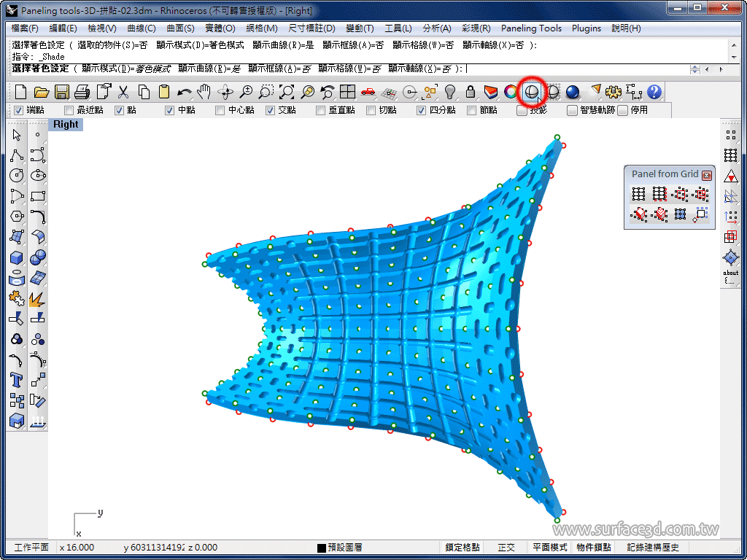This screenshot has width=747, height=560.
Task: Toggle 平面模式 in status bar
Action: click(550, 548)
